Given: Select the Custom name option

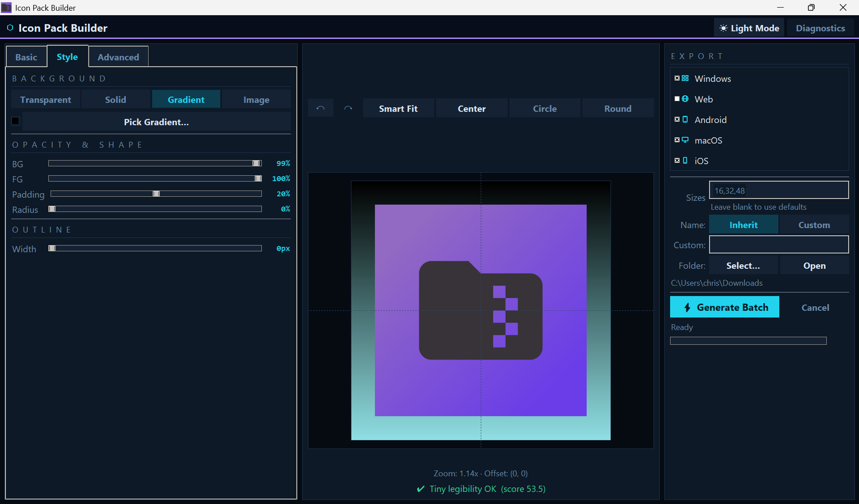Looking at the screenshot, I should pyautogui.click(x=814, y=225).
